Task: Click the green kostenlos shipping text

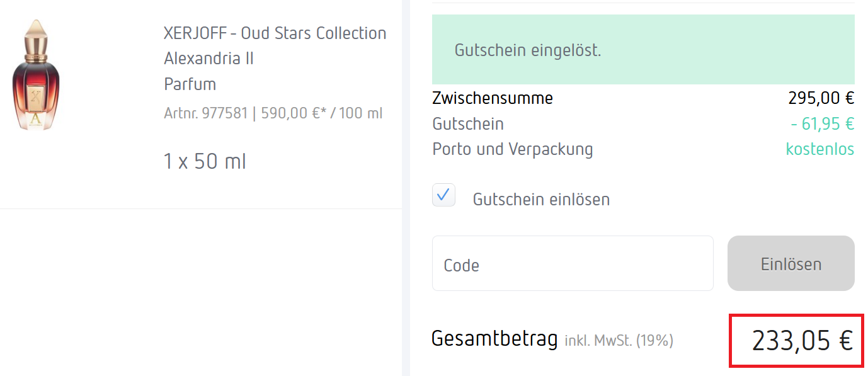Action: [819, 149]
